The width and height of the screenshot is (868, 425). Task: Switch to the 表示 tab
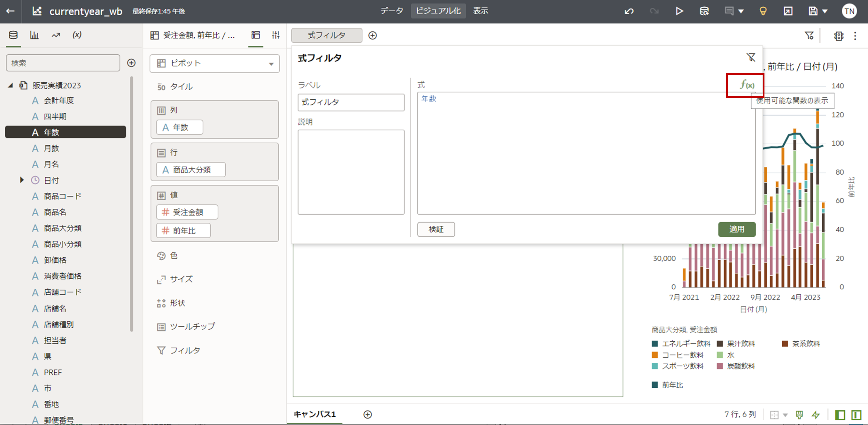(480, 11)
